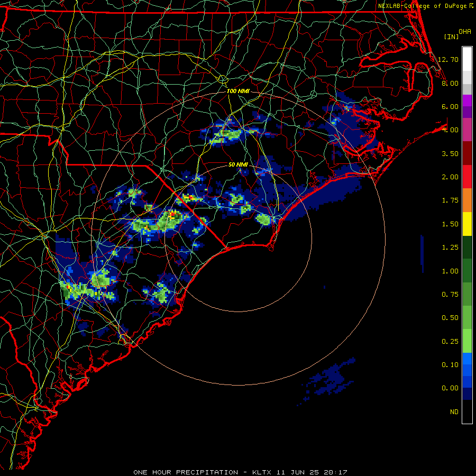
Task: Click the 50 NMI range ring label
Action: [238, 164]
